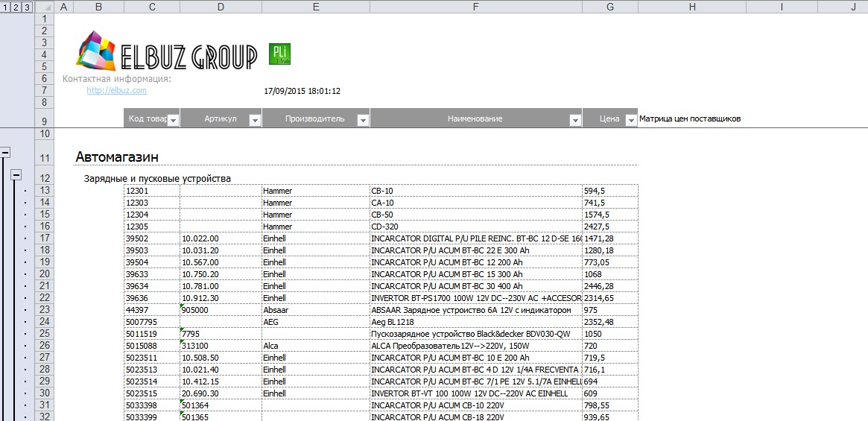
Task: Select row 9 header
Action: pyautogui.click(x=45, y=118)
